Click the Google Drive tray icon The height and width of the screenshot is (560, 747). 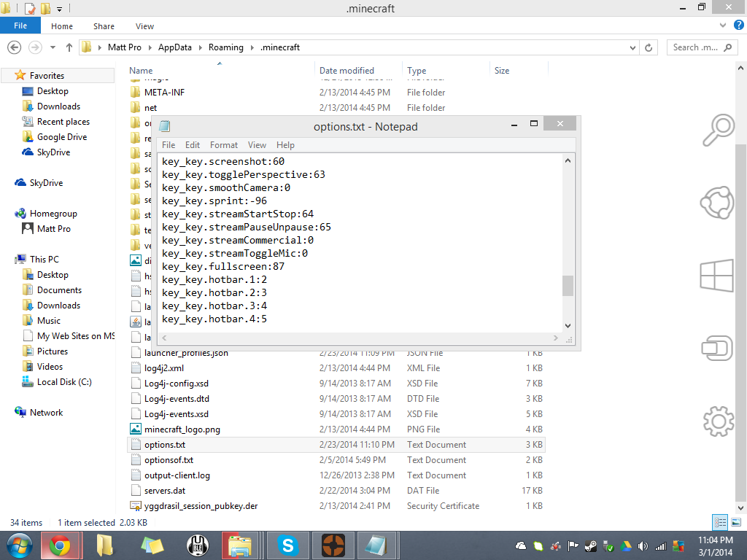pyautogui.click(x=626, y=546)
